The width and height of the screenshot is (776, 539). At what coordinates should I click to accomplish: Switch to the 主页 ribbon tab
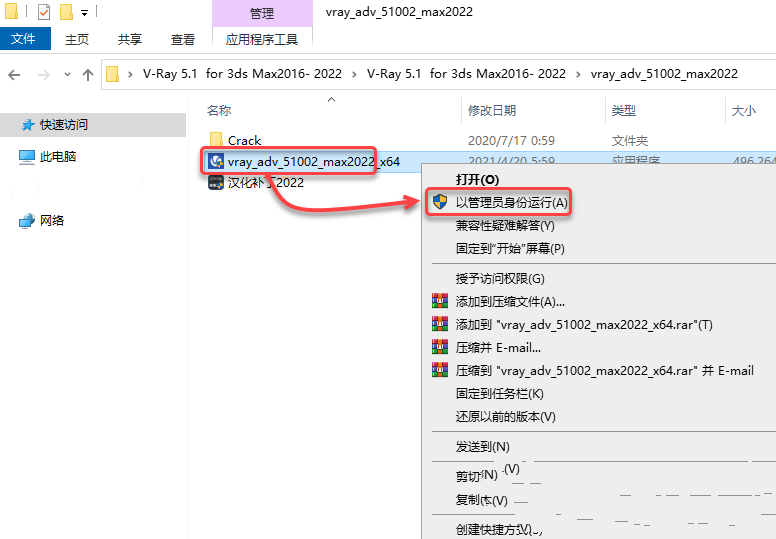click(x=77, y=40)
